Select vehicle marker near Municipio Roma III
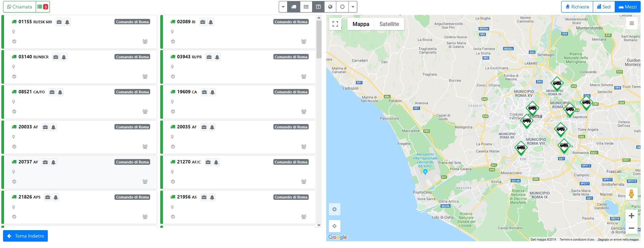The image size is (644, 248). pyautogui.click(x=557, y=83)
